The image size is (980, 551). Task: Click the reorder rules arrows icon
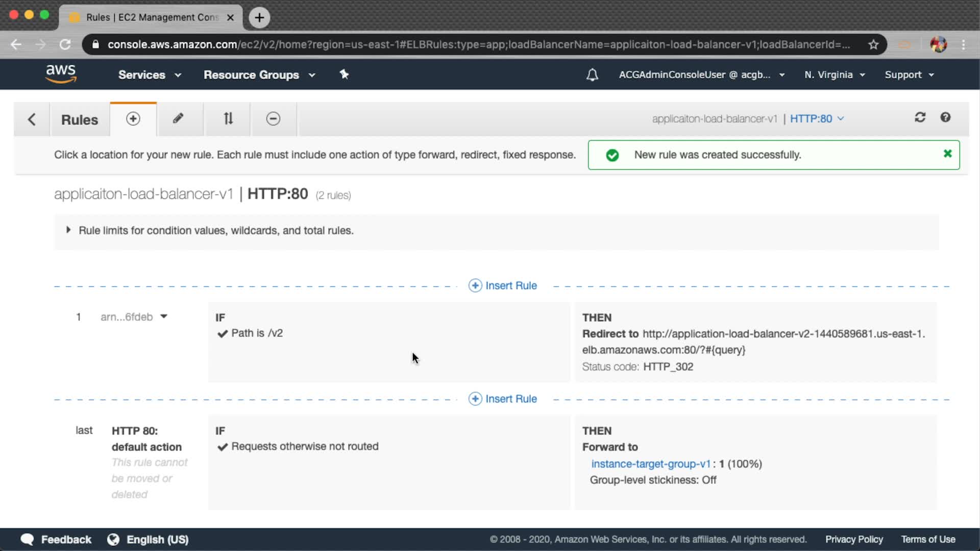228,119
